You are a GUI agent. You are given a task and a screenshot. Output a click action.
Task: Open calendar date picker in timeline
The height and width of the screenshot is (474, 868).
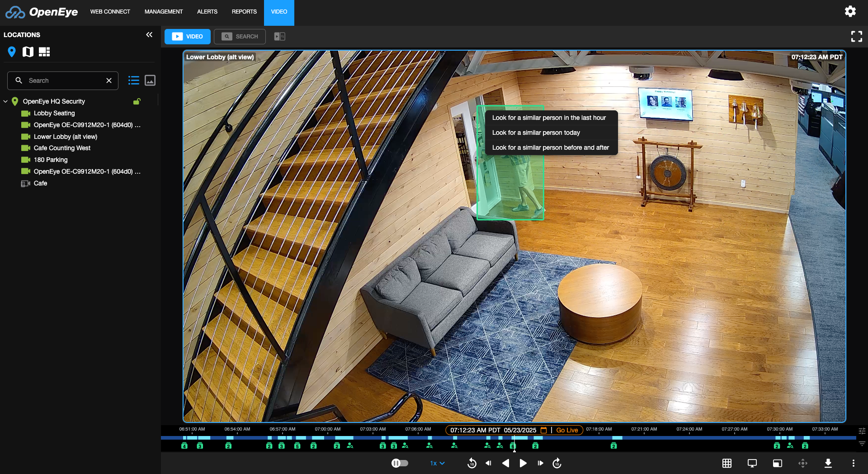544,430
